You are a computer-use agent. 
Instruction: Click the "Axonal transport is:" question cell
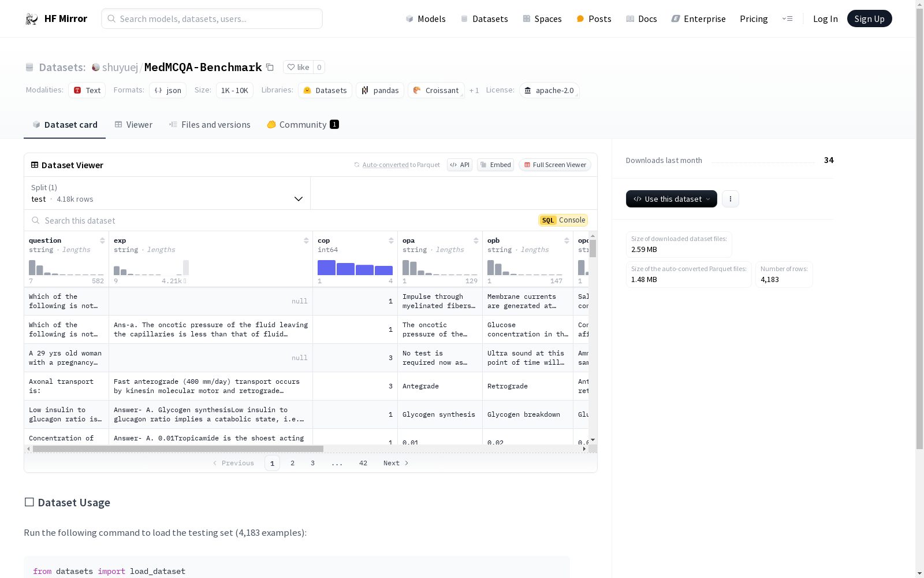coord(66,387)
